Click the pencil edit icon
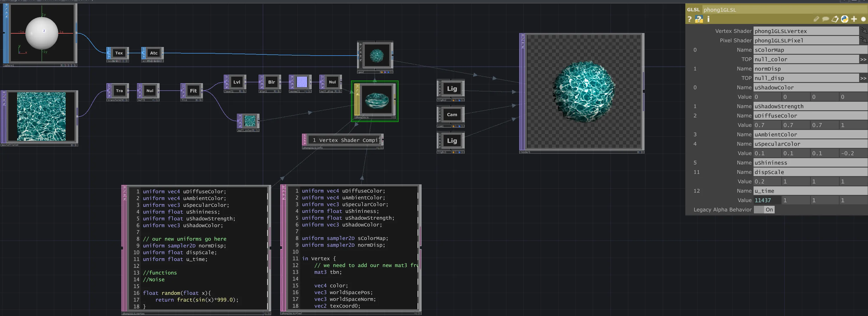868x316 pixels. 816,19
